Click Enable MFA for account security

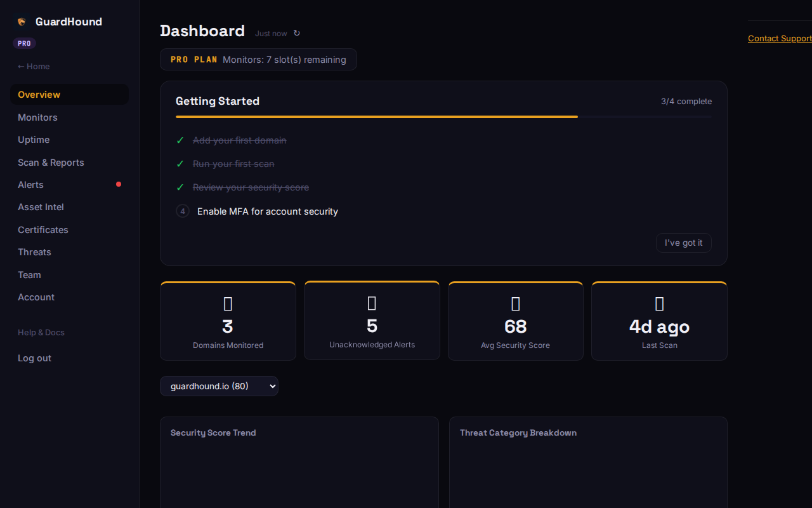268,211
